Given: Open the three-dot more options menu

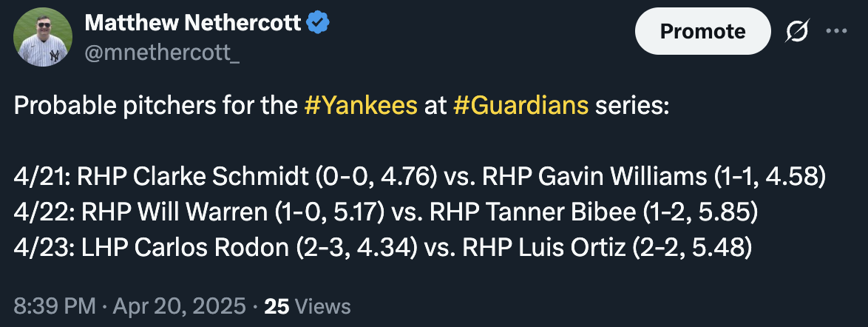Looking at the screenshot, I should (x=836, y=31).
